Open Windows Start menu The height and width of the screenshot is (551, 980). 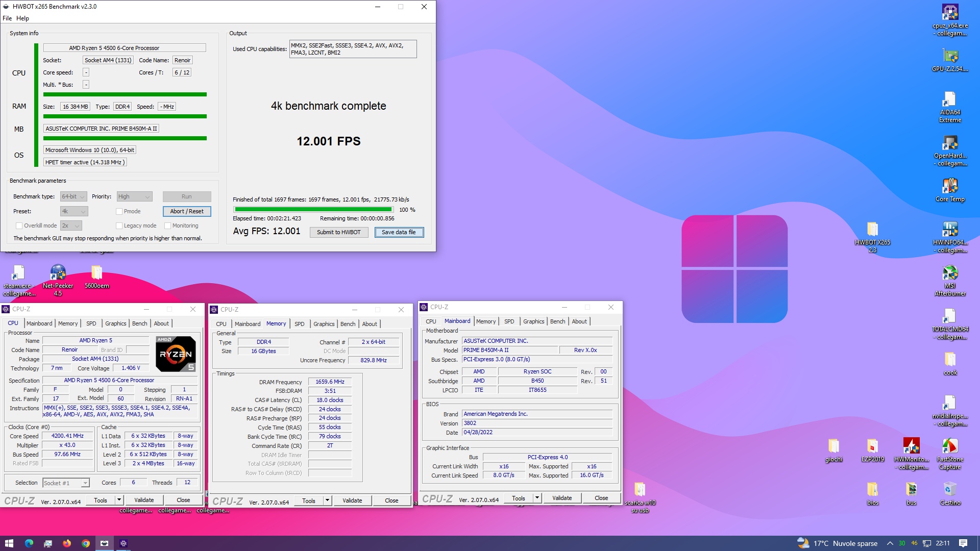pyautogui.click(x=9, y=543)
